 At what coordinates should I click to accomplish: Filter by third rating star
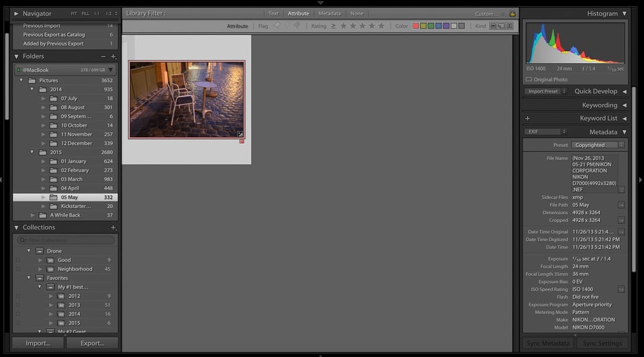[362, 26]
